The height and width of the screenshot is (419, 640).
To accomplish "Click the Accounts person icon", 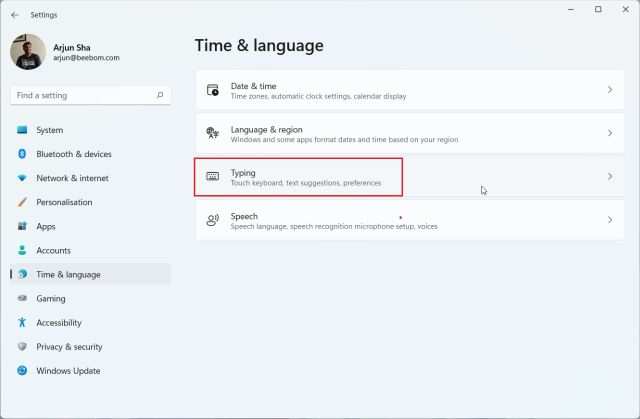I will (x=22, y=250).
